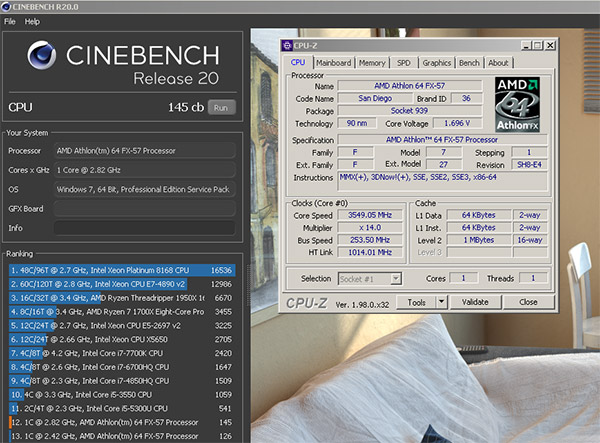Select the CPU tab in CPU-Z
This screenshot has width=600, height=443.
pyautogui.click(x=298, y=62)
